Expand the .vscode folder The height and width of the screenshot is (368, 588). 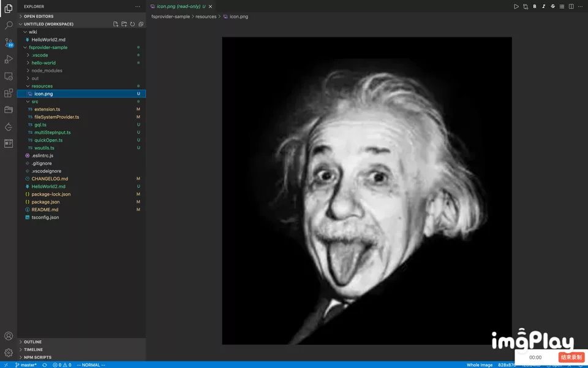tap(81, 55)
